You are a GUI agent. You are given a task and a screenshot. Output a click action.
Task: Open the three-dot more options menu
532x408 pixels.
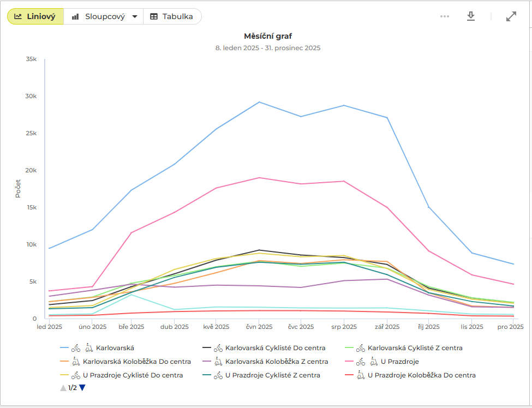445,16
